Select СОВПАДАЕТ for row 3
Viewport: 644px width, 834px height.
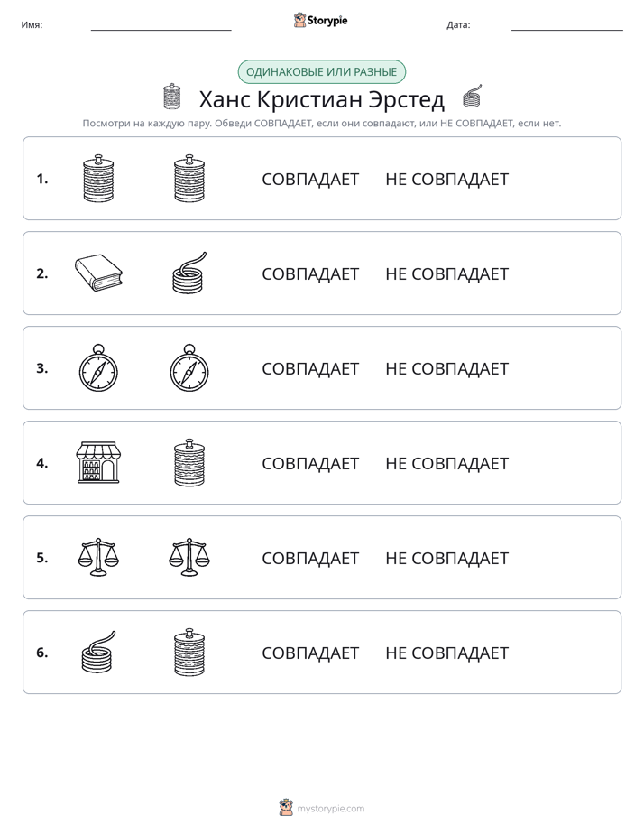click(x=310, y=368)
